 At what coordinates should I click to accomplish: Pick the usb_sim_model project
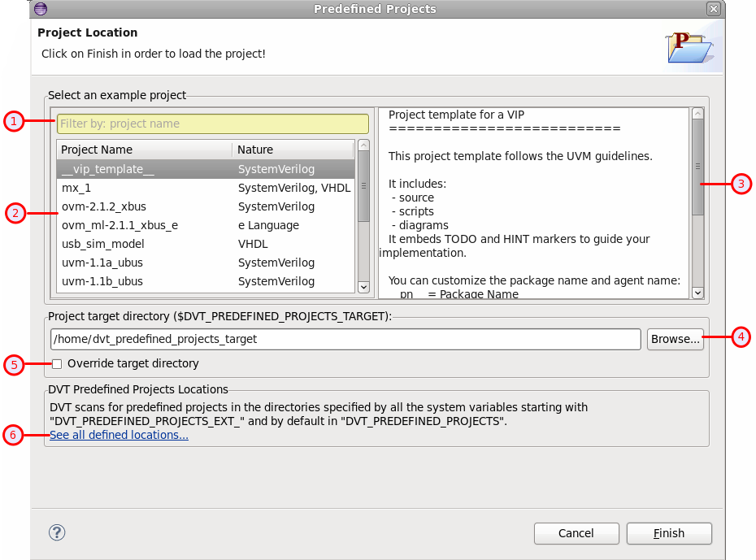coord(102,244)
